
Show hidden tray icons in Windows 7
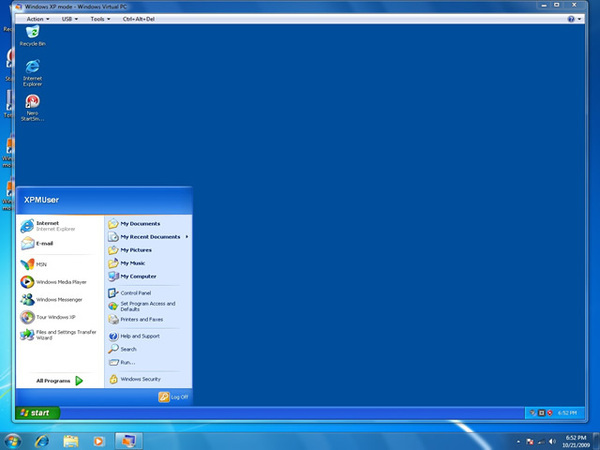(518, 442)
